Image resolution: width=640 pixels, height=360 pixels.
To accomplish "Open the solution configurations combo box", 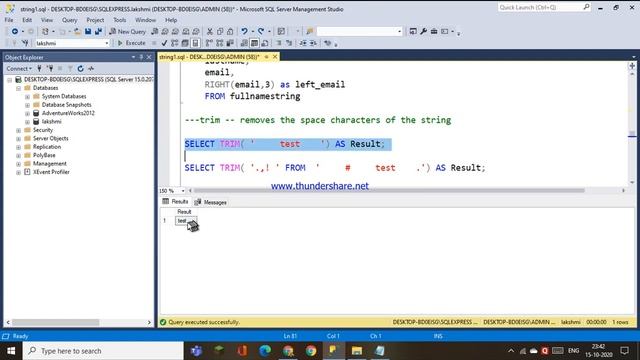I will (359, 31).
